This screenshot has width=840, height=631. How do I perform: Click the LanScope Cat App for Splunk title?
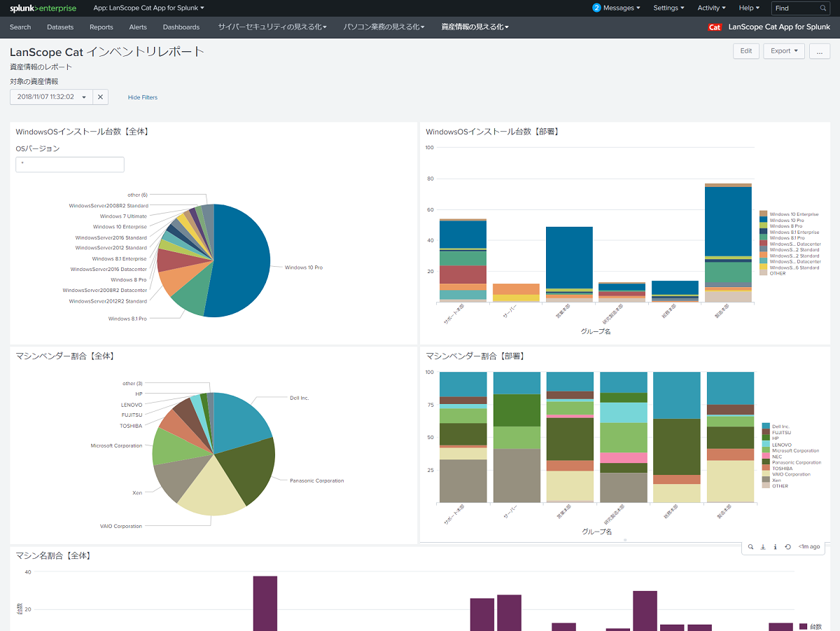[x=779, y=27]
